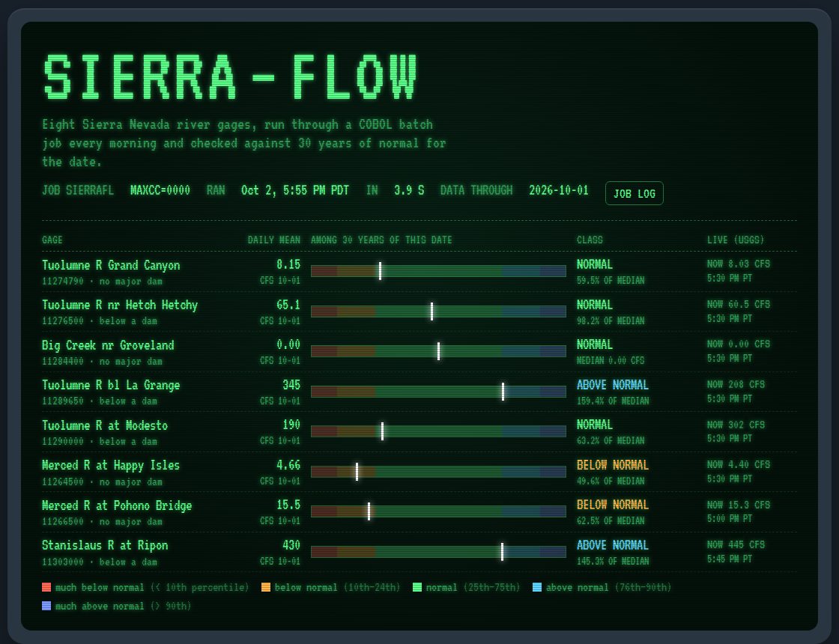
Task: Click percentile bar marker for Stanislaus Ripon row
Action: click(x=502, y=551)
